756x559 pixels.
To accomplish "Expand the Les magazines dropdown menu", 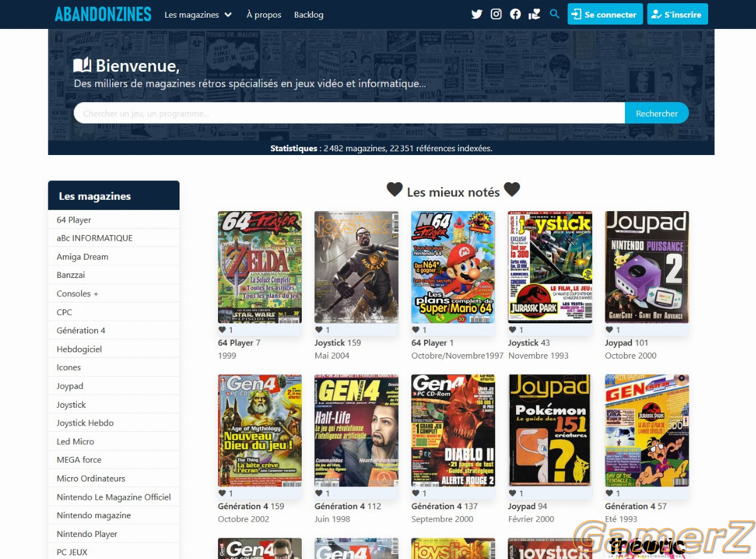I will click(198, 14).
